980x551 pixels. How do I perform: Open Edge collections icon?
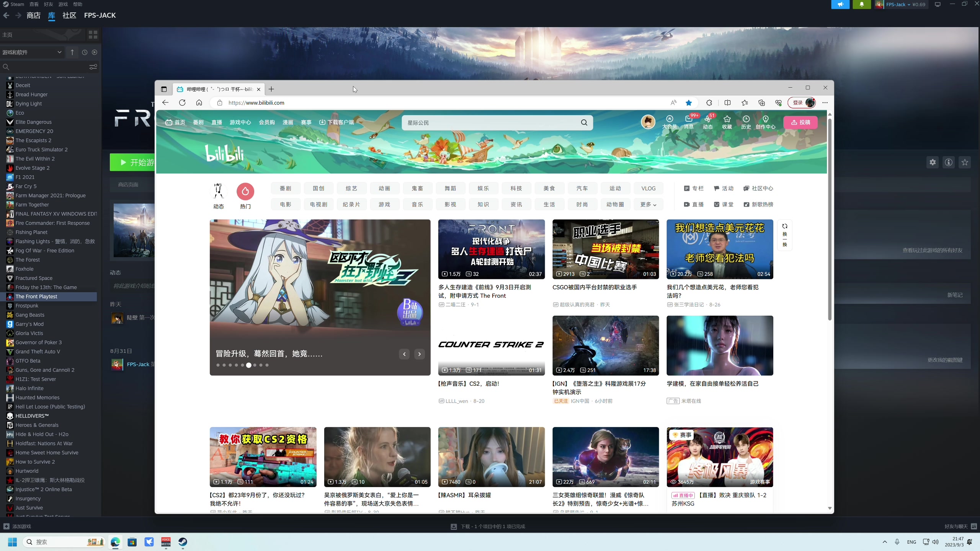761,103
